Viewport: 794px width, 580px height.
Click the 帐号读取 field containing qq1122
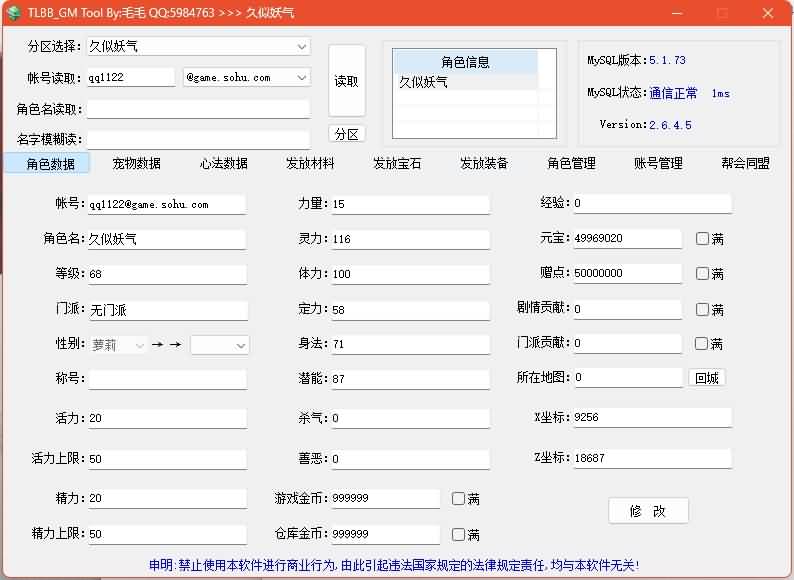[x=131, y=78]
